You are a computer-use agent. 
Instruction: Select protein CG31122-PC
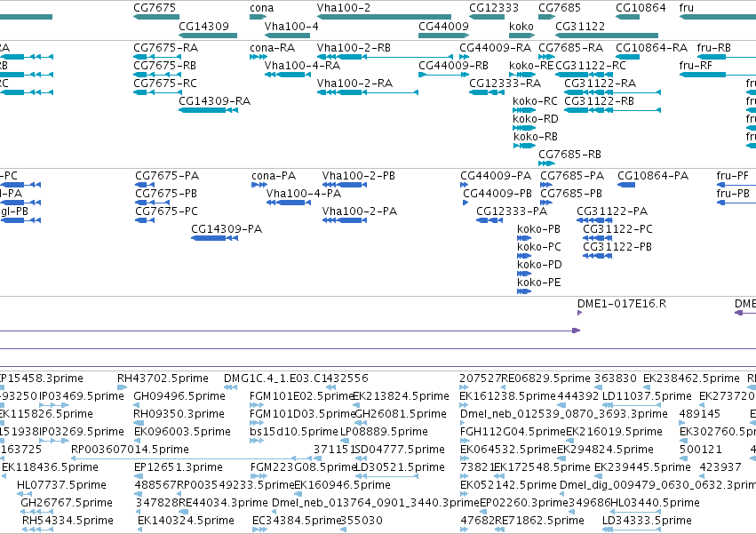click(617, 229)
